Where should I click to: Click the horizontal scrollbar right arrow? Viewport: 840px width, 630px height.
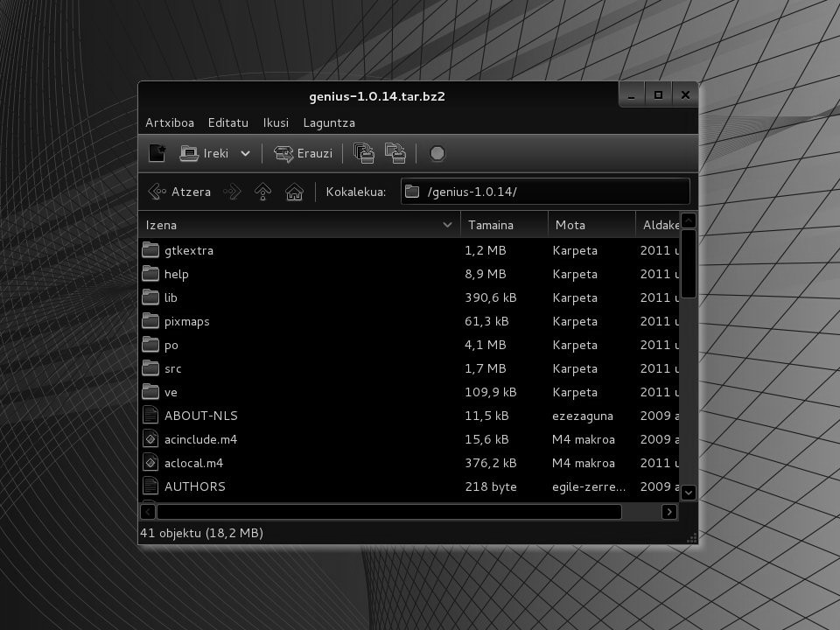(x=669, y=512)
